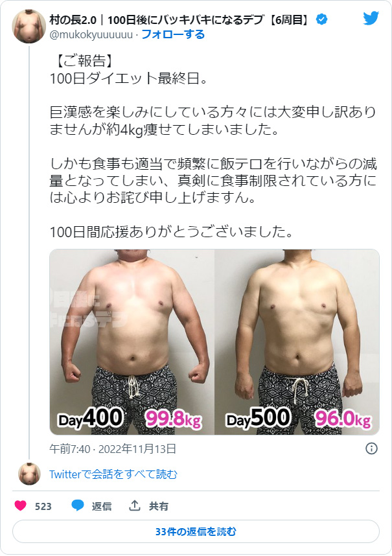Click the blue verified badge icon

321,19
